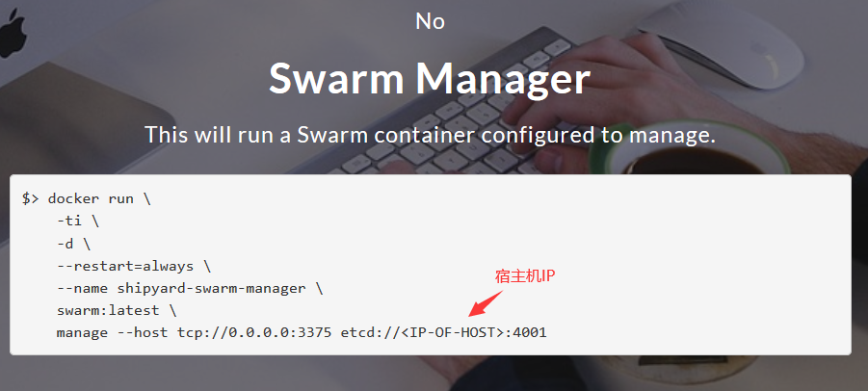Click the Apple logo in background image
The height and width of the screenshot is (391, 868).
pos(13,33)
